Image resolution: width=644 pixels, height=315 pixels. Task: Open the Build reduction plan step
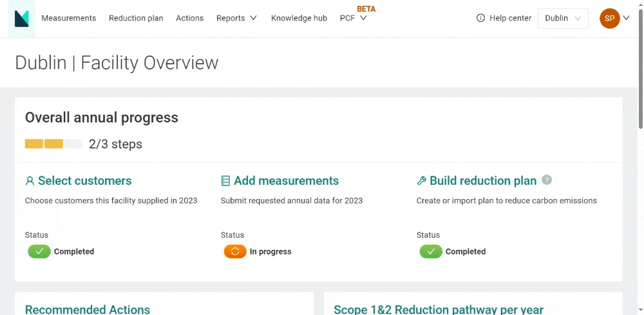483,181
